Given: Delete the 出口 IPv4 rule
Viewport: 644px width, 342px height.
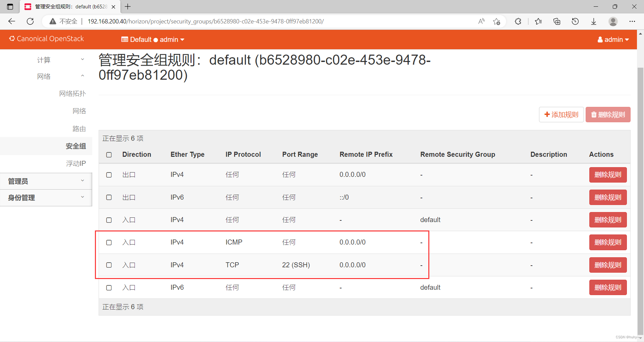Looking at the screenshot, I should 608,175.
